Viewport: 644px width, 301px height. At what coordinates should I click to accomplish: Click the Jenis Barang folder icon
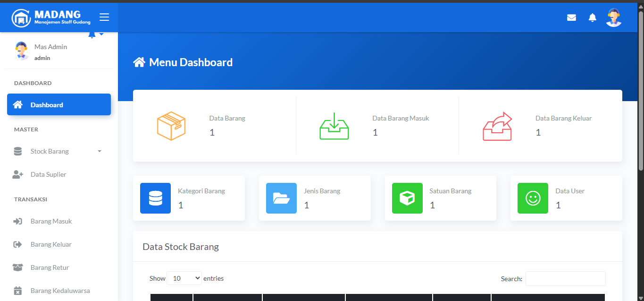(x=281, y=198)
